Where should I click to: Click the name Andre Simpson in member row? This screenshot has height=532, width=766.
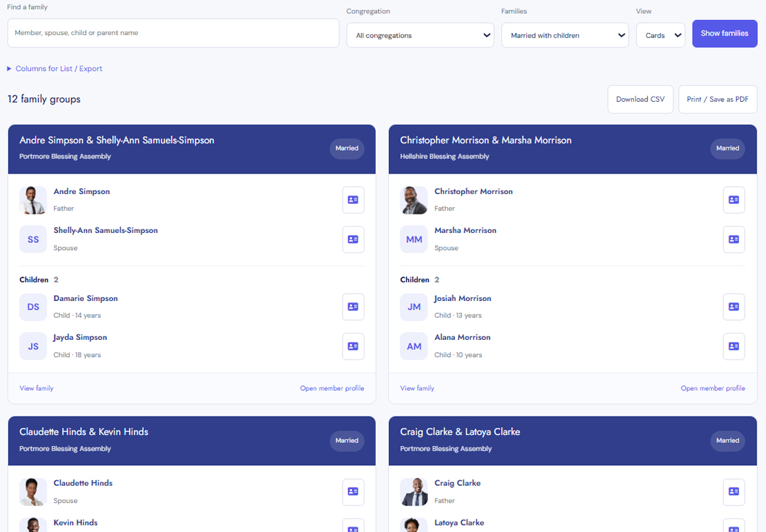[x=82, y=191]
